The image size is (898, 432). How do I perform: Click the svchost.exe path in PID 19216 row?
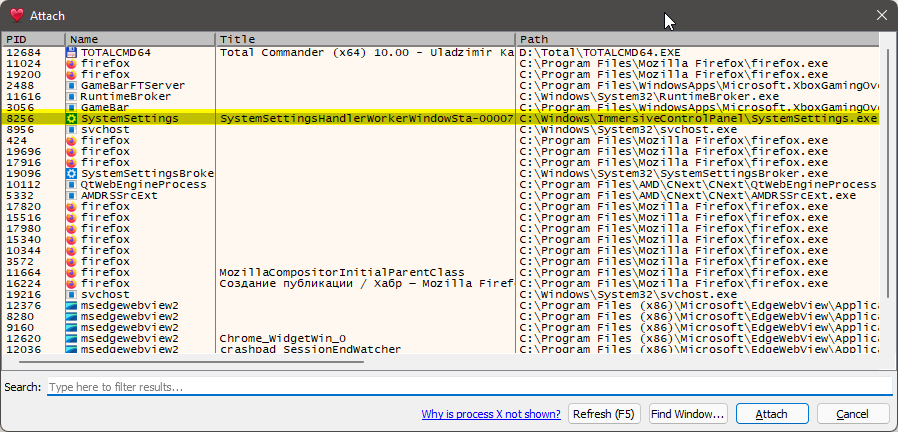(628, 294)
